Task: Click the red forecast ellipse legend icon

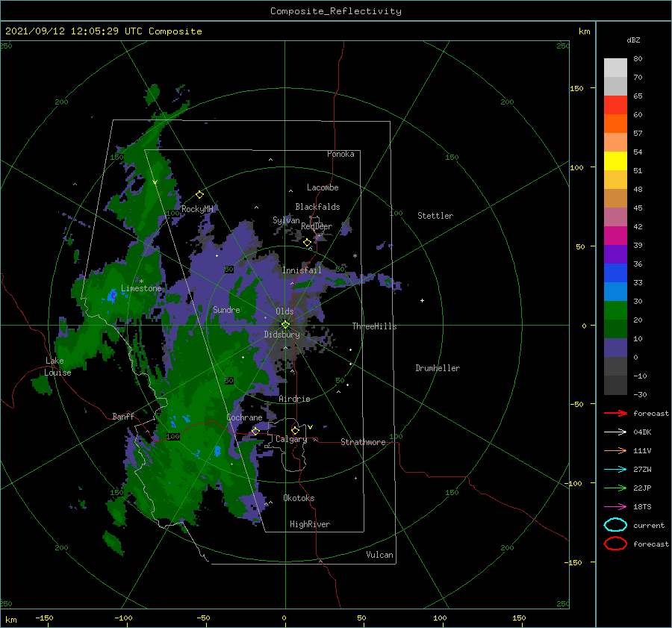Action: 615,544
